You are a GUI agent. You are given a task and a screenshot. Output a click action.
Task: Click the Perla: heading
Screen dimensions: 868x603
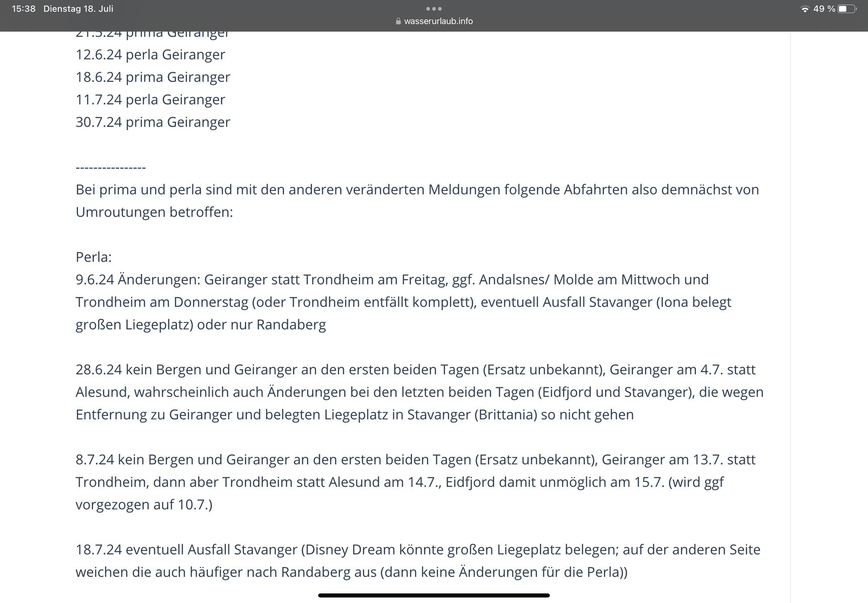coord(94,257)
